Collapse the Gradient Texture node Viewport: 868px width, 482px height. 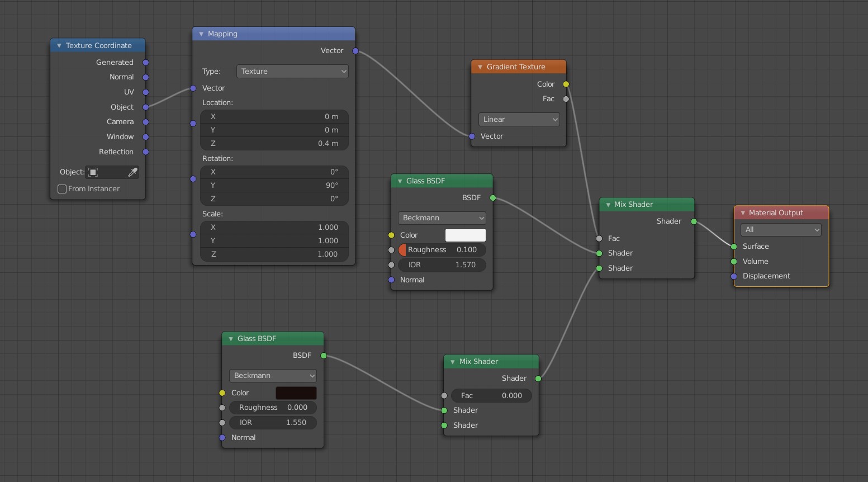point(480,67)
